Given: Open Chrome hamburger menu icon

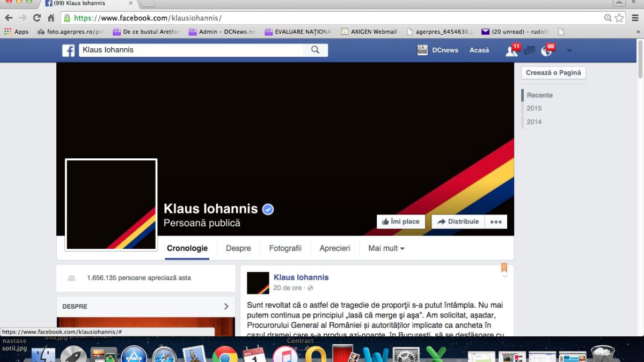Looking at the screenshot, I should tap(635, 18).
